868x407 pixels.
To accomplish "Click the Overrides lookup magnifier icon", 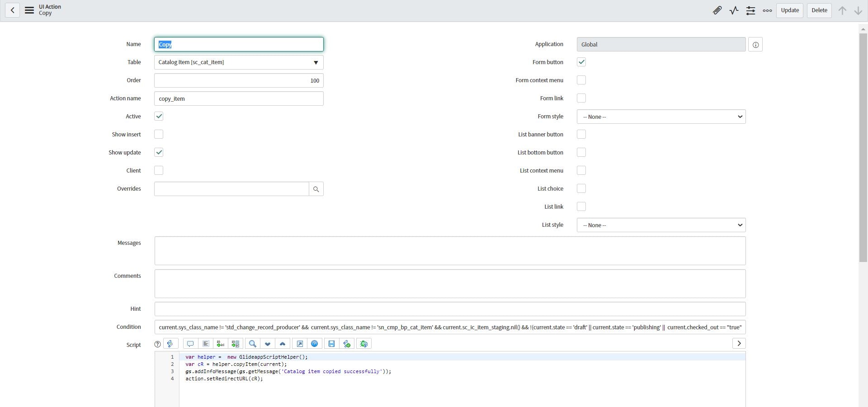I will pos(316,189).
